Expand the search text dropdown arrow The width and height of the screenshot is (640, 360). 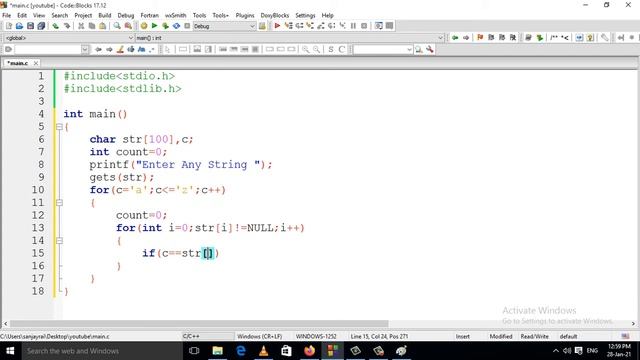(84, 49)
